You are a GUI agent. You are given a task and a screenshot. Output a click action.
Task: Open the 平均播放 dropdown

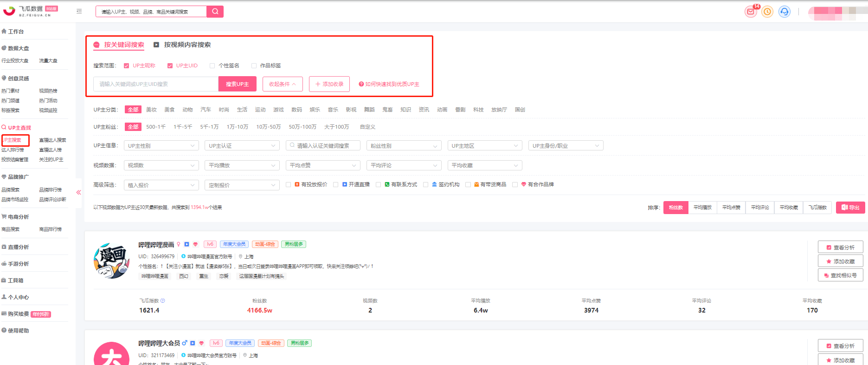pos(242,165)
